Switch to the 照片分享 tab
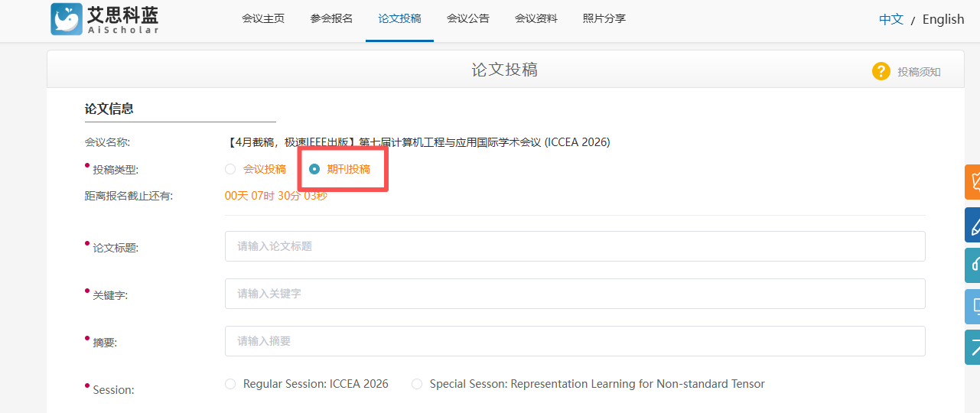The height and width of the screenshot is (413, 980). [x=604, y=19]
